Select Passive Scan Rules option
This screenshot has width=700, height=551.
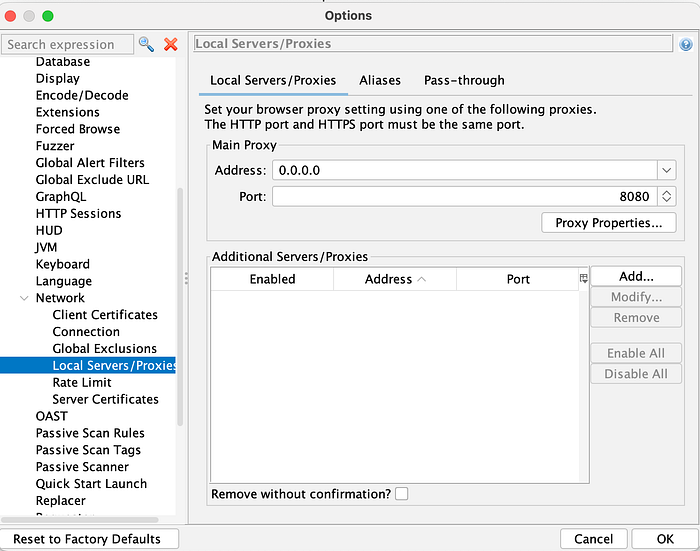coord(90,433)
